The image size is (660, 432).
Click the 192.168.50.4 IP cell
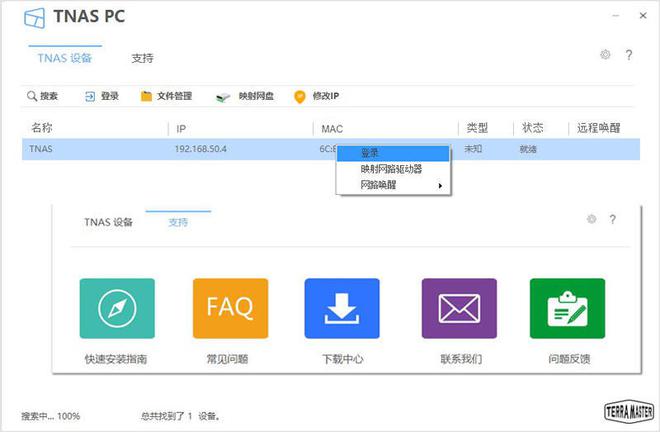tap(201, 149)
